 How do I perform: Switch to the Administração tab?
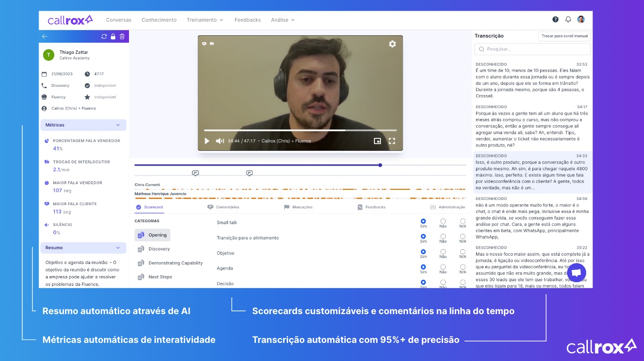(x=447, y=207)
